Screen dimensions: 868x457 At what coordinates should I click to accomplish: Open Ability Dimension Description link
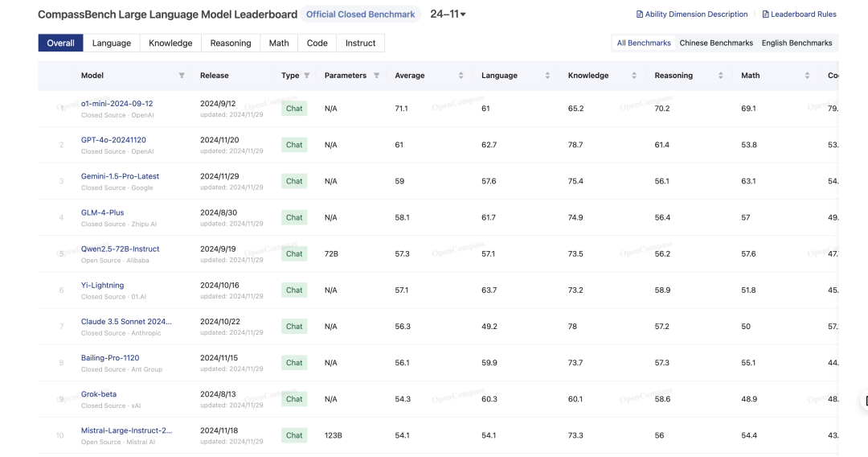[x=692, y=14]
